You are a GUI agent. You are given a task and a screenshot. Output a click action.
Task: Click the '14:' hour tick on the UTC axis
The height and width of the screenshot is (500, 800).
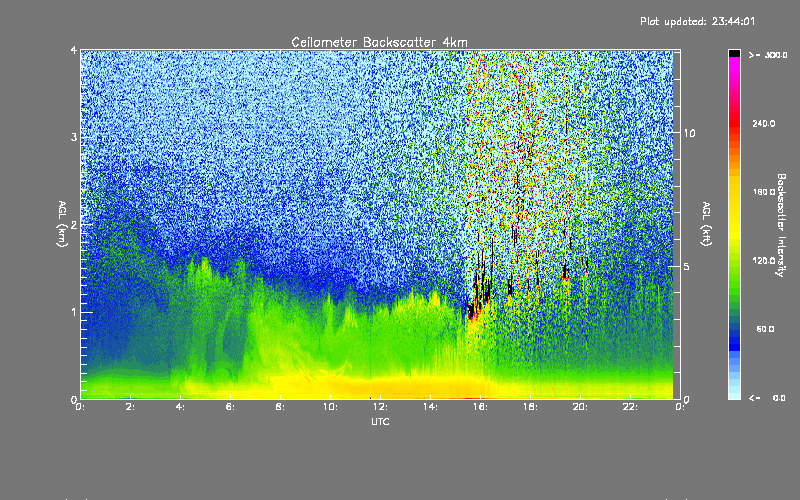click(x=431, y=407)
